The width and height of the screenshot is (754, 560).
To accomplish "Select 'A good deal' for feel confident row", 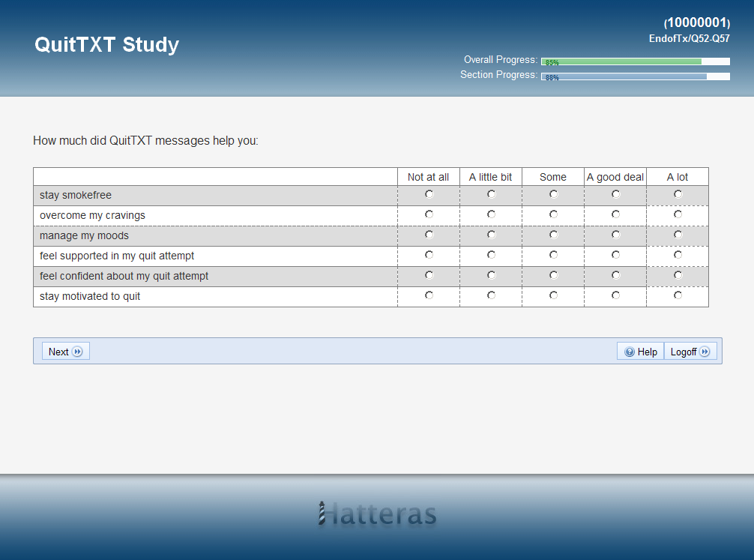I will click(x=615, y=274).
